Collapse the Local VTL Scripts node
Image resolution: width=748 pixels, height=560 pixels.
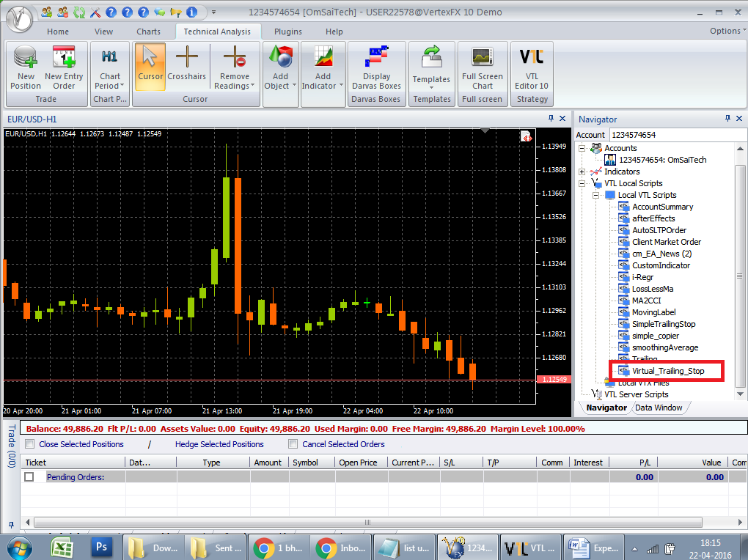click(x=596, y=195)
